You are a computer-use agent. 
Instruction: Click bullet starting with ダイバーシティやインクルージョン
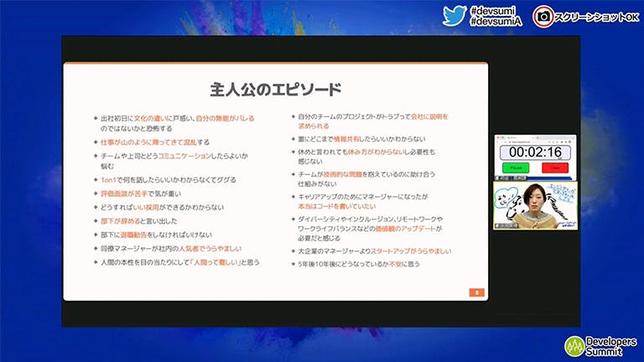point(370,229)
